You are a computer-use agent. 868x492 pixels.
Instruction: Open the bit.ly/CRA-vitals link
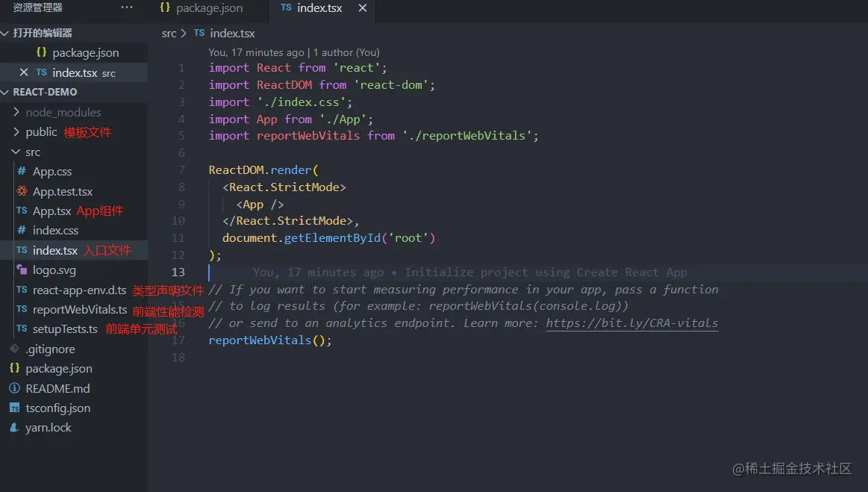coord(631,323)
